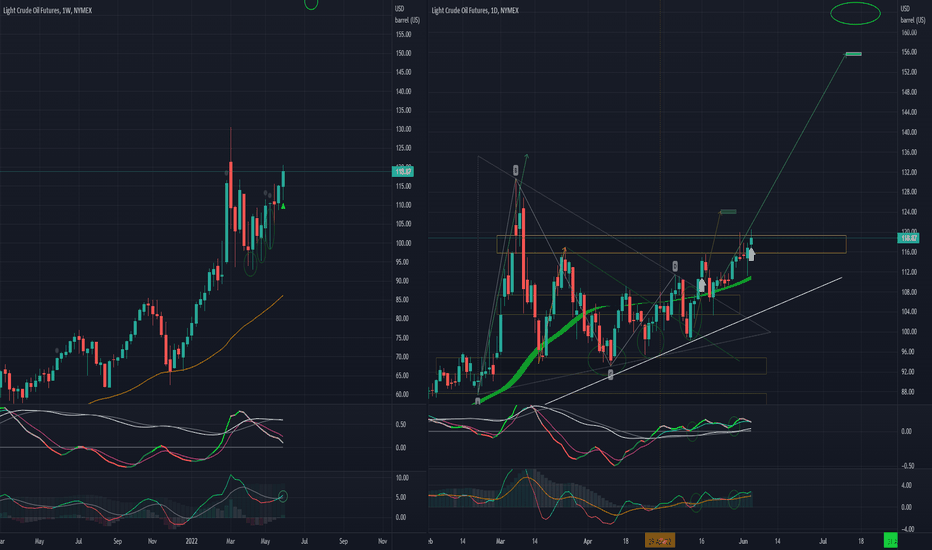The height and width of the screenshot is (550, 932).
Task: Click the 'Mar' label on daily chart time axis
Action: 500,541
